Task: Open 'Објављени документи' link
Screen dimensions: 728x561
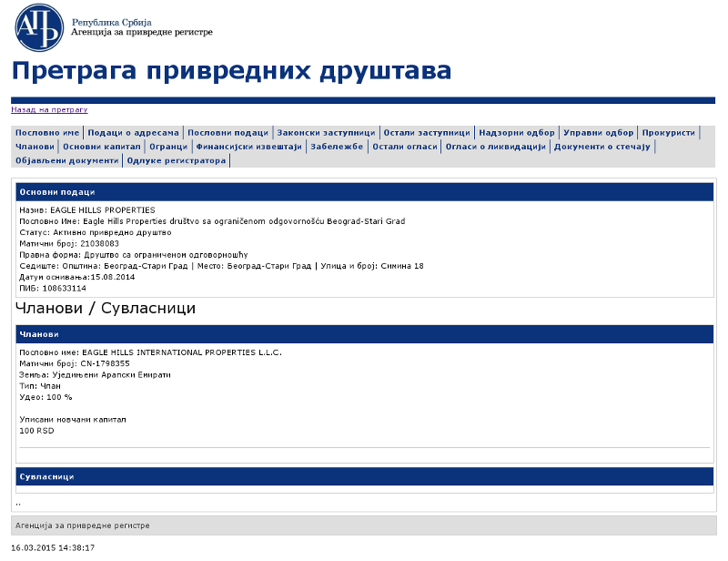Action: [x=66, y=161]
